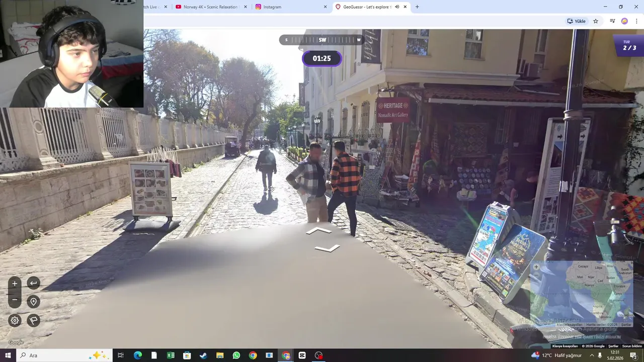Image resolution: width=644 pixels, height=362 pixels.
Task: Zoom in the minimap with its plus button
Action: tap(536, 267)
